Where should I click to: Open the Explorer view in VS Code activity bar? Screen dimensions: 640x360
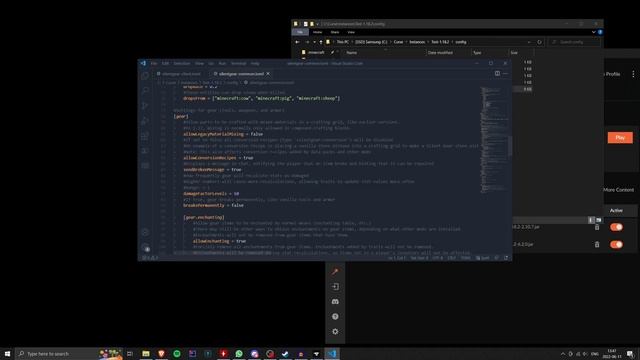[x=145, y=76]
